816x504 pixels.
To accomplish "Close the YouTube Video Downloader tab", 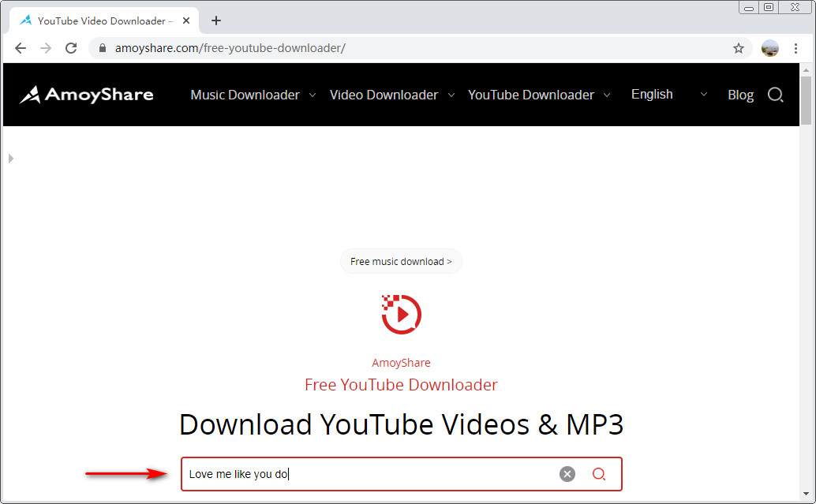I will click(x=186, y=21).
